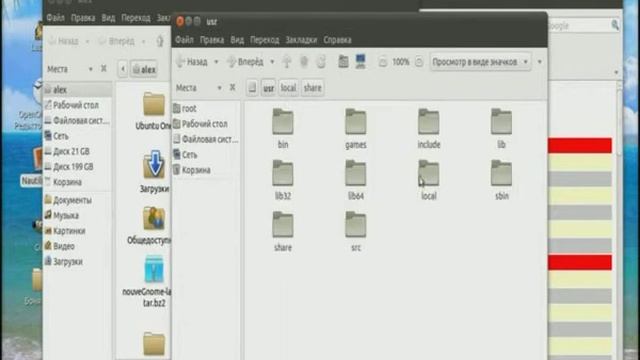Click the search icon in browser window
Screen dimensions: 640x360
pyautogui.click(x=615, y=25)
